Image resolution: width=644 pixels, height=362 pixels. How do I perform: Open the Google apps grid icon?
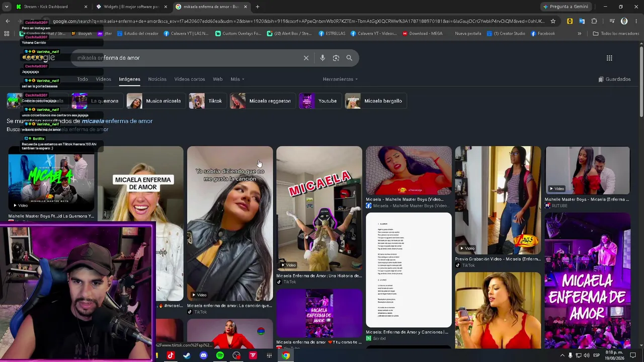coord(609,58)
